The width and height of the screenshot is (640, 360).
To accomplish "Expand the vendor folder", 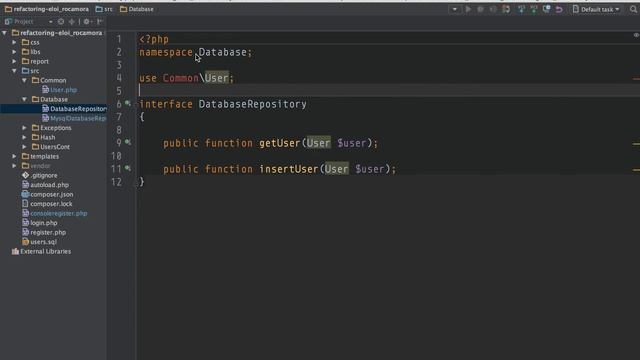I will tap(14, 166).
